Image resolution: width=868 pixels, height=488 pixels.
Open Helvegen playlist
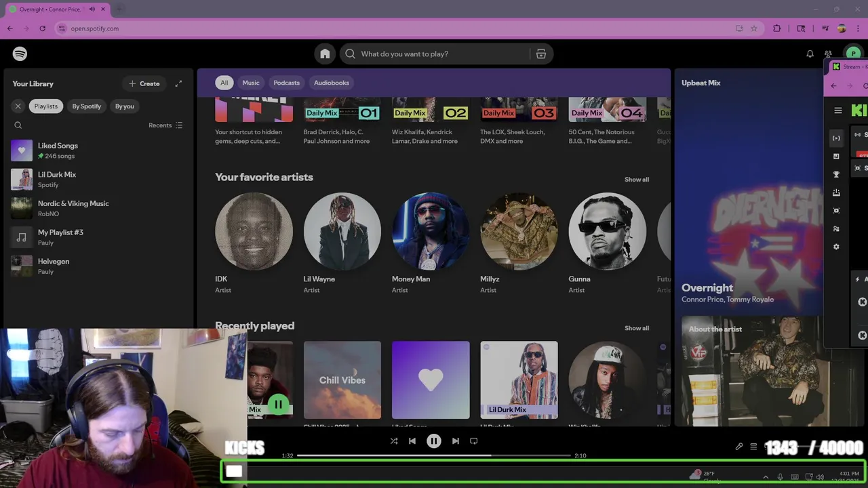[x=98, y=266]
